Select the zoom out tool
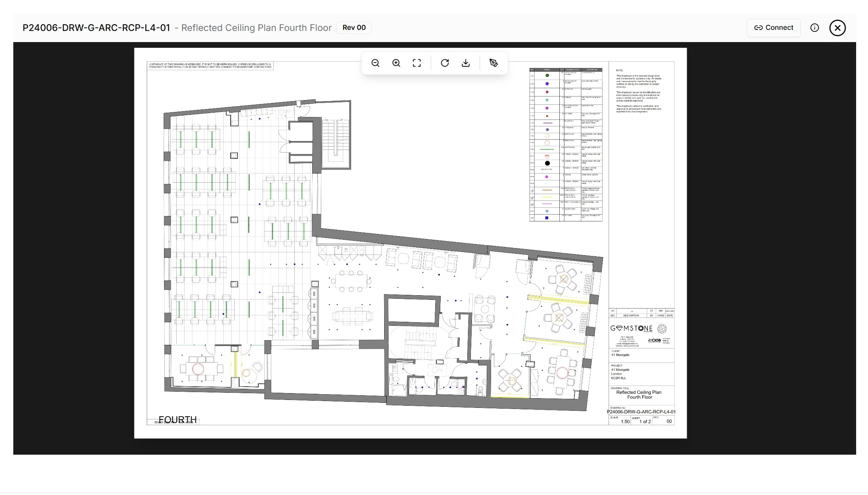The width and height of the screenshot is (868, 495). (x=375, y=63)
